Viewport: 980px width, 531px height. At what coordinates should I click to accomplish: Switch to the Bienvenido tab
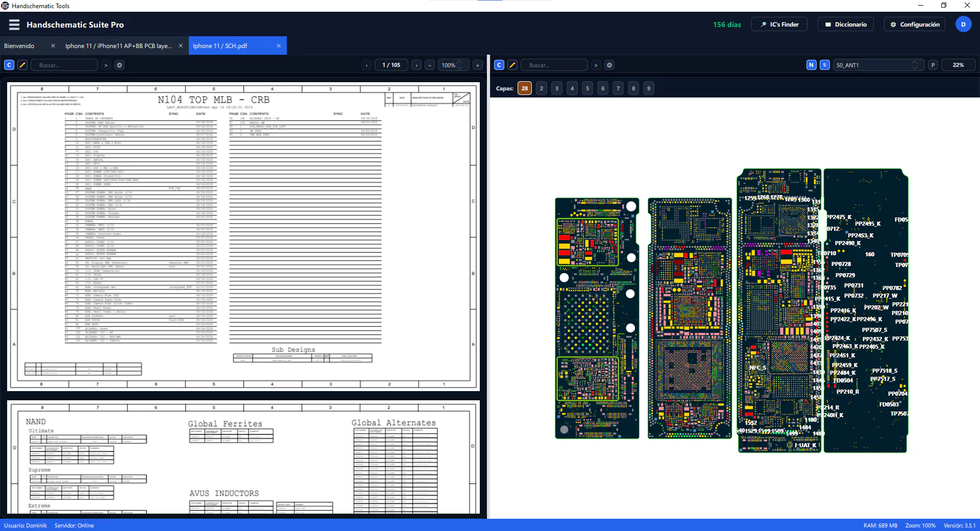click(x=19, y=45)
